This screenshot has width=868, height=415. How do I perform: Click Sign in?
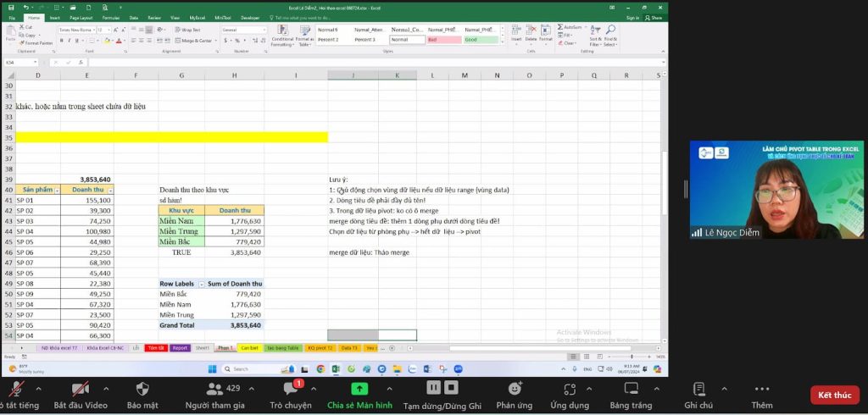(x=632, y=19)
